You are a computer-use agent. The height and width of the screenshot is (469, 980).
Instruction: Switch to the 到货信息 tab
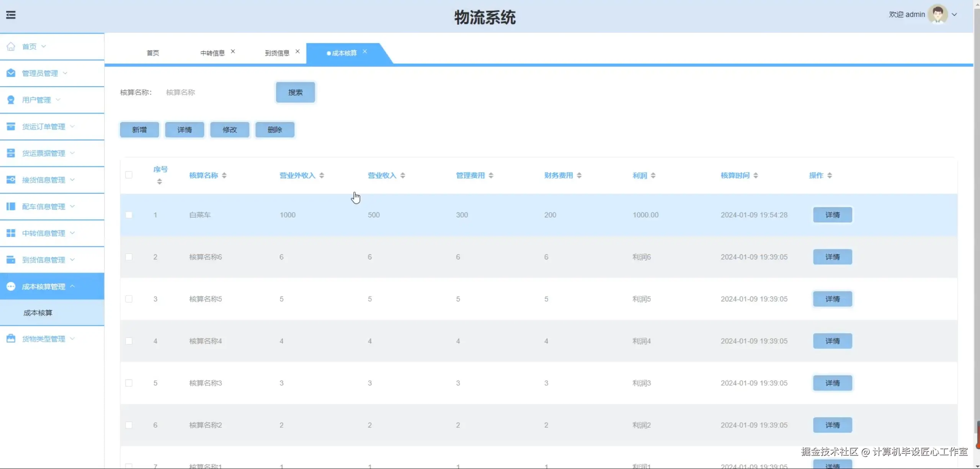pyautogui.click(x=277, y=53)
